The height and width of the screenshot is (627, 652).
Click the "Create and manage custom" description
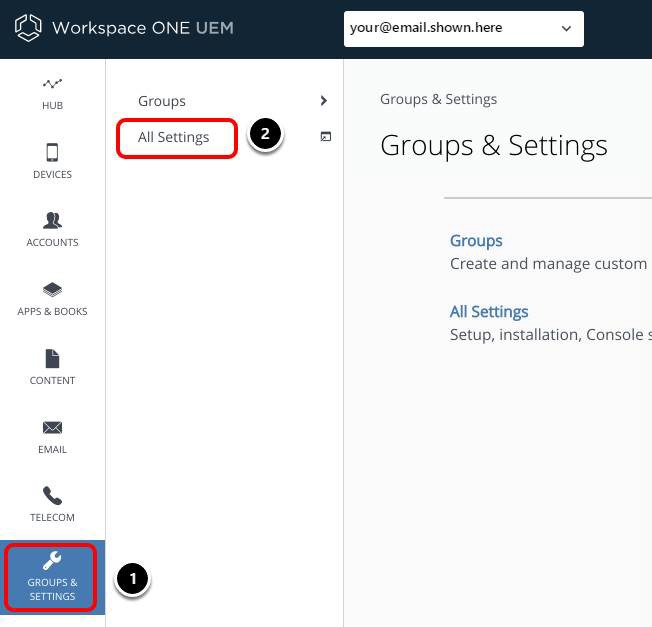pyautogui.click(x=548, y=264)
